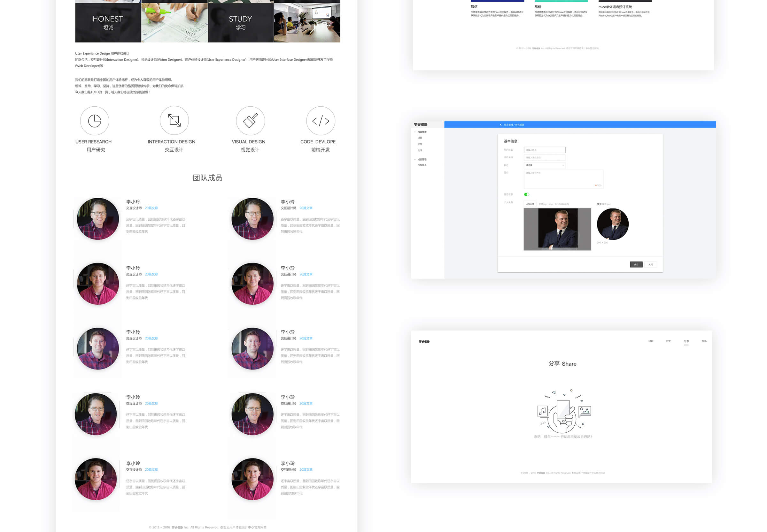Screen dimensions: 767x532
Task: Open 生活 tab in Share page navigation
Action: coord(704,341)
